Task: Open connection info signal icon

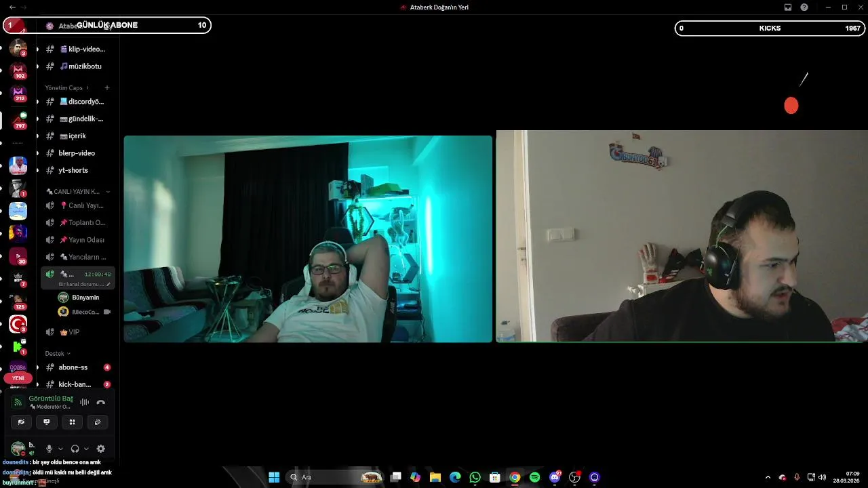Action: [x=18, y=402]
